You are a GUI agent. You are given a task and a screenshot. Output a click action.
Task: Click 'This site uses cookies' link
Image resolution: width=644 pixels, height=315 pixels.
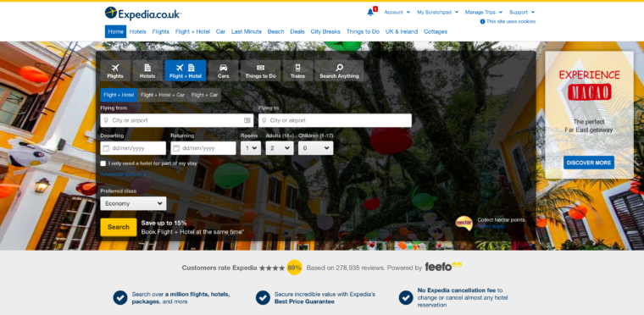pyautogui.click(x=510, y=22)
